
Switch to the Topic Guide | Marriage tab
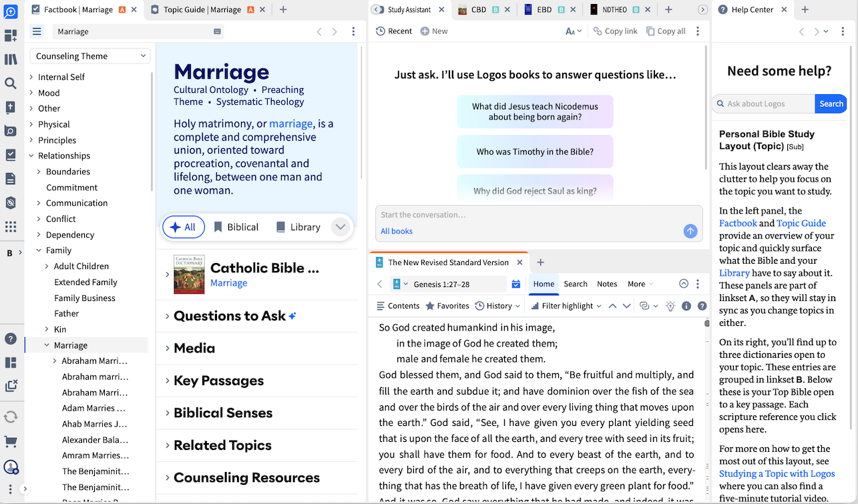pyautogui.click(x=202, y=9)
